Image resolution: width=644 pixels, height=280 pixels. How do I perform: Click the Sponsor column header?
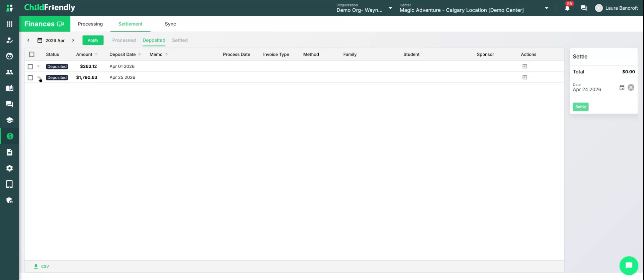point(485,54)
